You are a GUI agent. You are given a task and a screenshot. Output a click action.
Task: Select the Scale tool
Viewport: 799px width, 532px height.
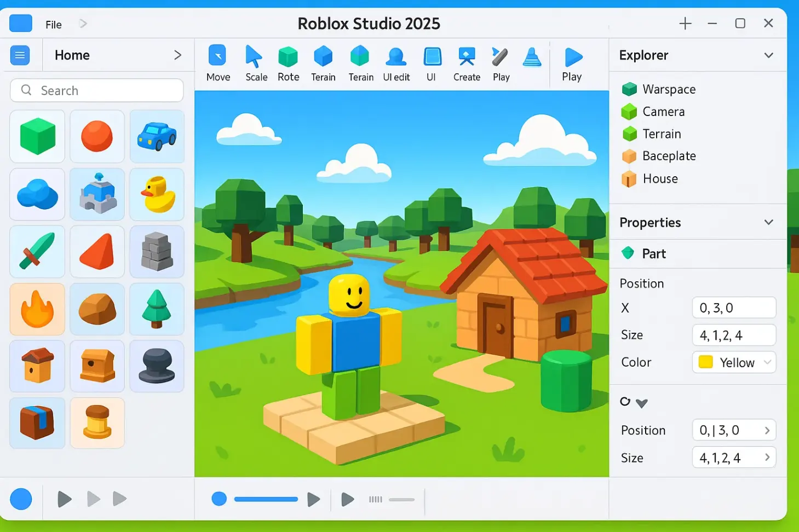(255, 63)
